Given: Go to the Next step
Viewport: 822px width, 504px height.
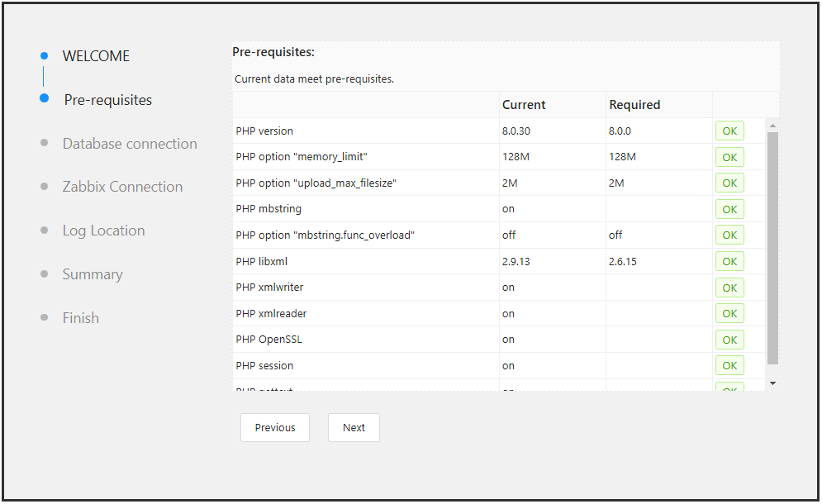Looking at the screenshot, I should [x=354, y=427].
